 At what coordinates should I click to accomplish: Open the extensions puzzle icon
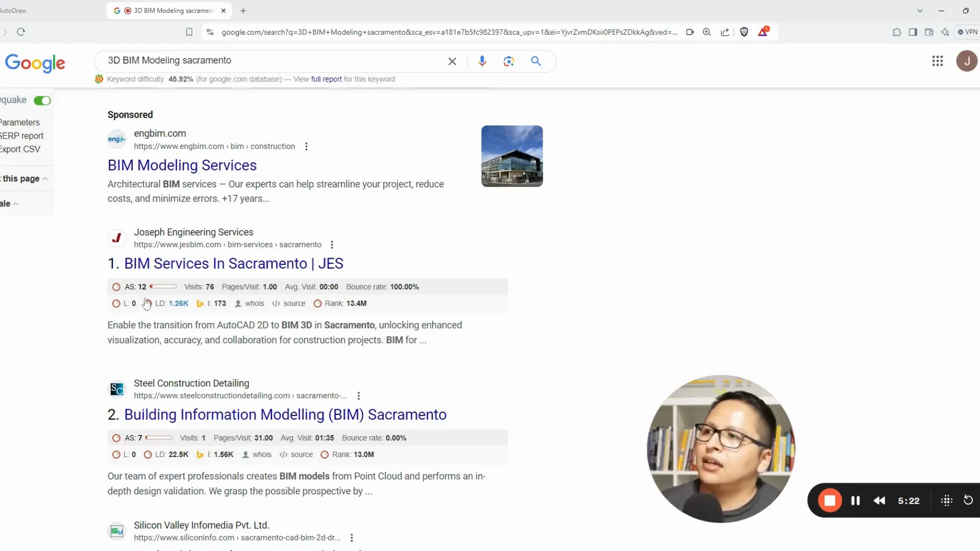point(897,32)
